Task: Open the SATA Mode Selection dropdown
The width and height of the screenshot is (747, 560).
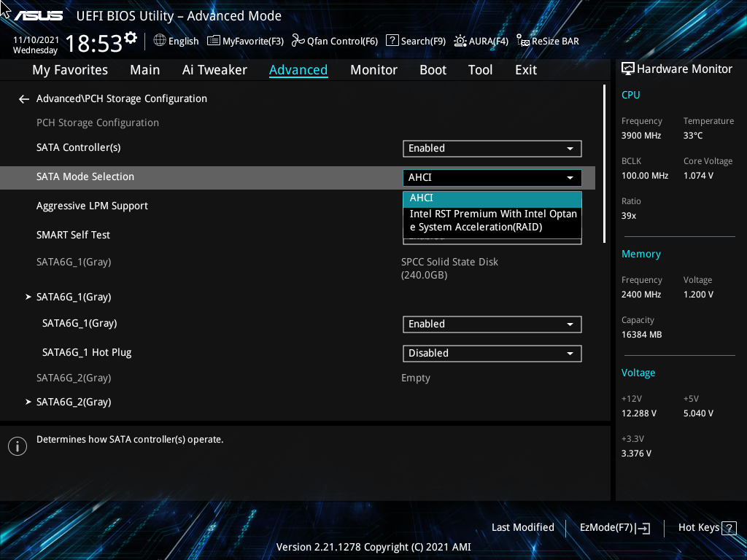Action: [x=492, y=178]
